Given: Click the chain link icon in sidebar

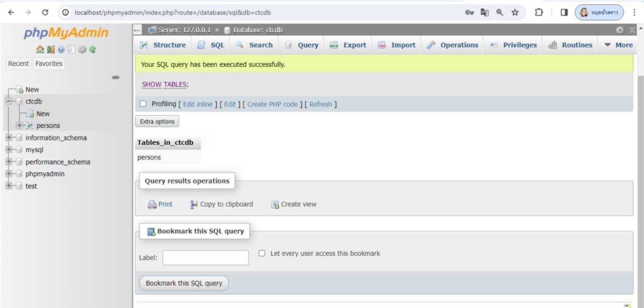Looking at the screenshot, I should (116, 78).
